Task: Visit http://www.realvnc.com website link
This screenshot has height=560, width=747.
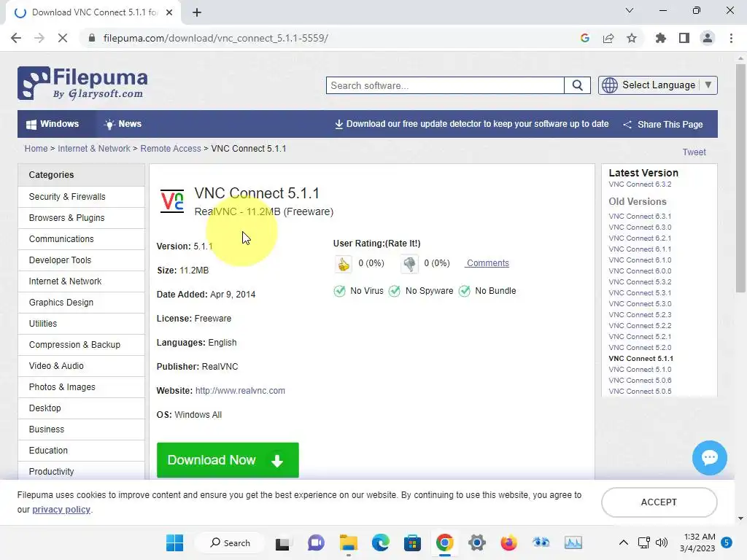Action: pyautogui.click(x=240, y=391)
